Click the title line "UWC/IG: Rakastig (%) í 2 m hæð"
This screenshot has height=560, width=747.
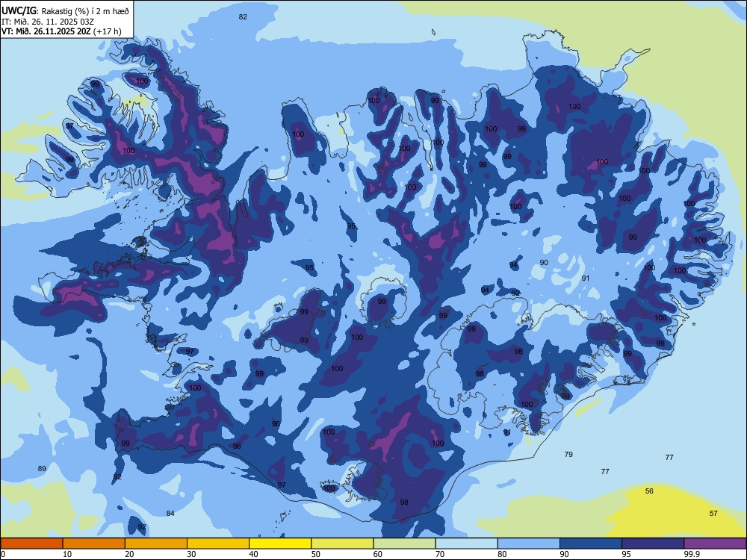pos(65,10)
